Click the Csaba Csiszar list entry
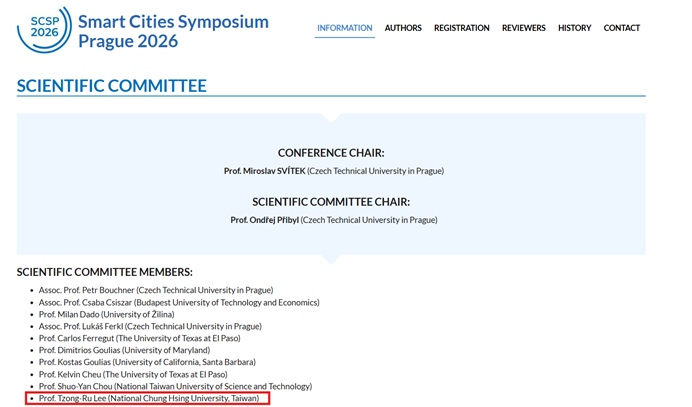 [x=178, y=302]
